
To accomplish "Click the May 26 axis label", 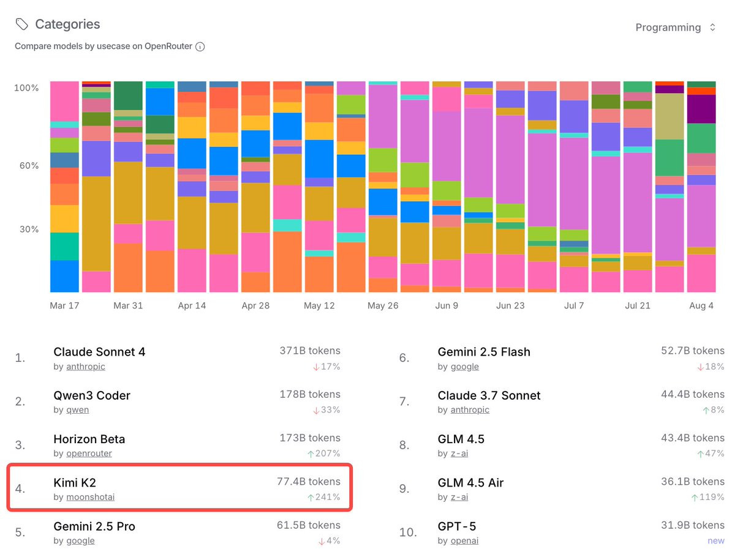I will [x=383, y=306].
